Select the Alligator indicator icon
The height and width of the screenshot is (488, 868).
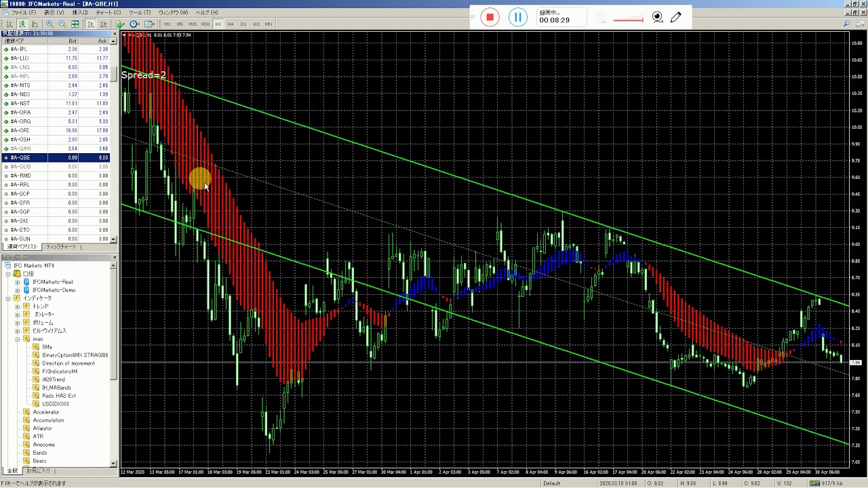[x=26, y=428]
